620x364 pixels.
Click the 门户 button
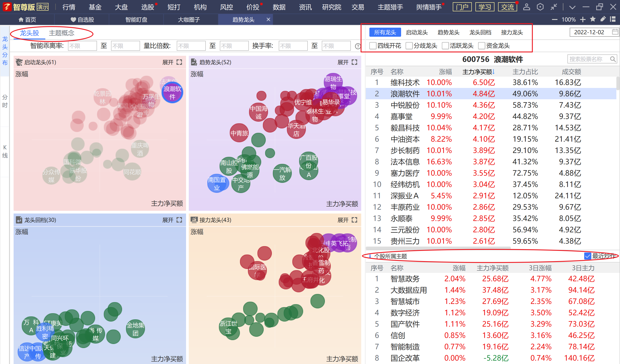tap(462, 7)
